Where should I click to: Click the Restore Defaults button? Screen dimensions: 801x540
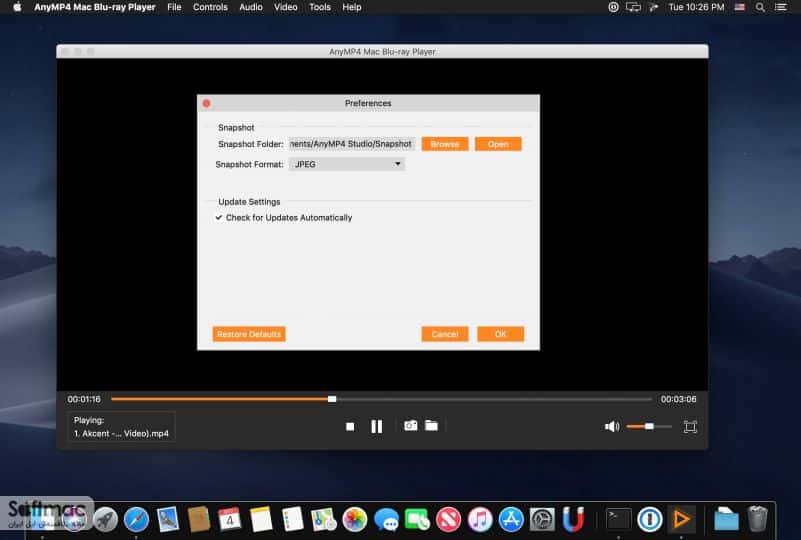pyautogui.click(x=249, y=334)
